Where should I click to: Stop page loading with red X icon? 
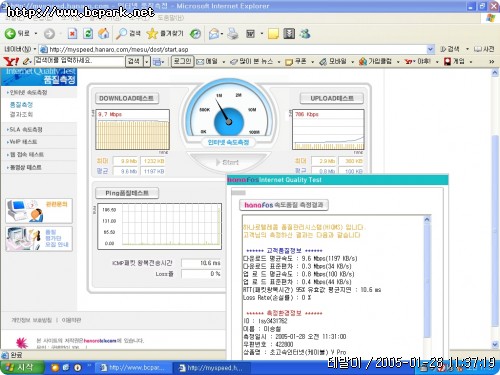72,33
